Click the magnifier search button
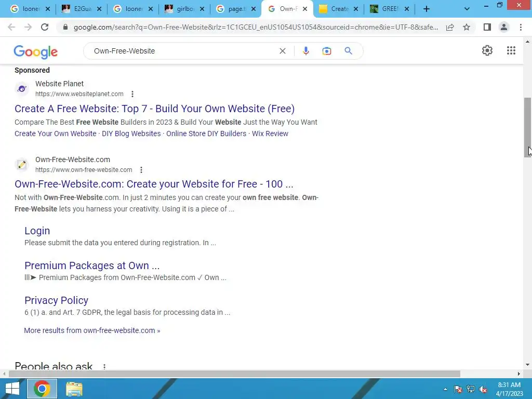This screenshot has height=399, width=532. pyautogui.click(x=348, y=51)
